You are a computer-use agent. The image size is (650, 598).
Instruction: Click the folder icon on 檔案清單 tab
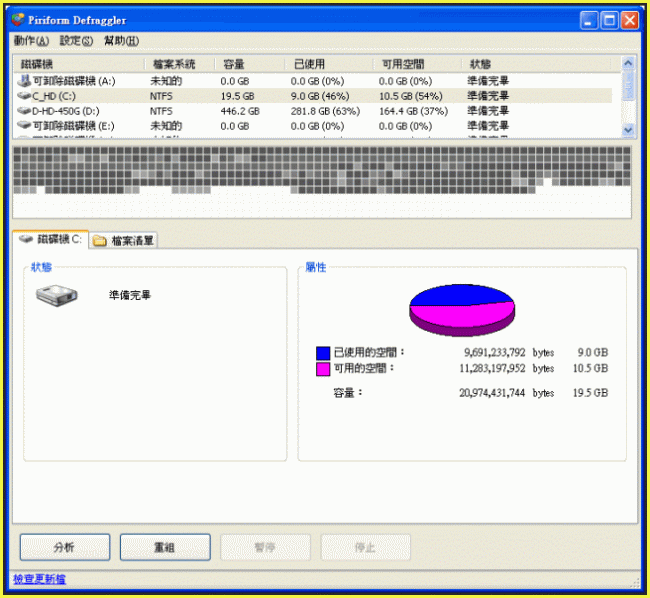(100, 240)
